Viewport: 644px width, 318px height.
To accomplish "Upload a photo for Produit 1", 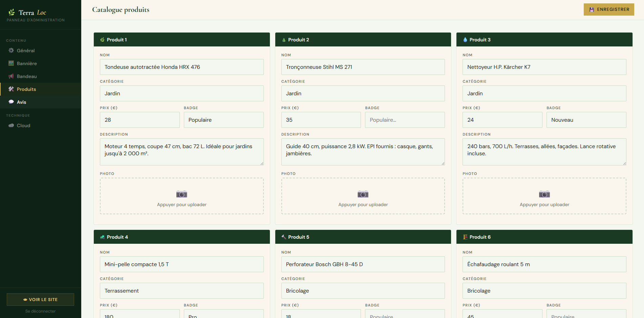I will [x=182, y=196].
